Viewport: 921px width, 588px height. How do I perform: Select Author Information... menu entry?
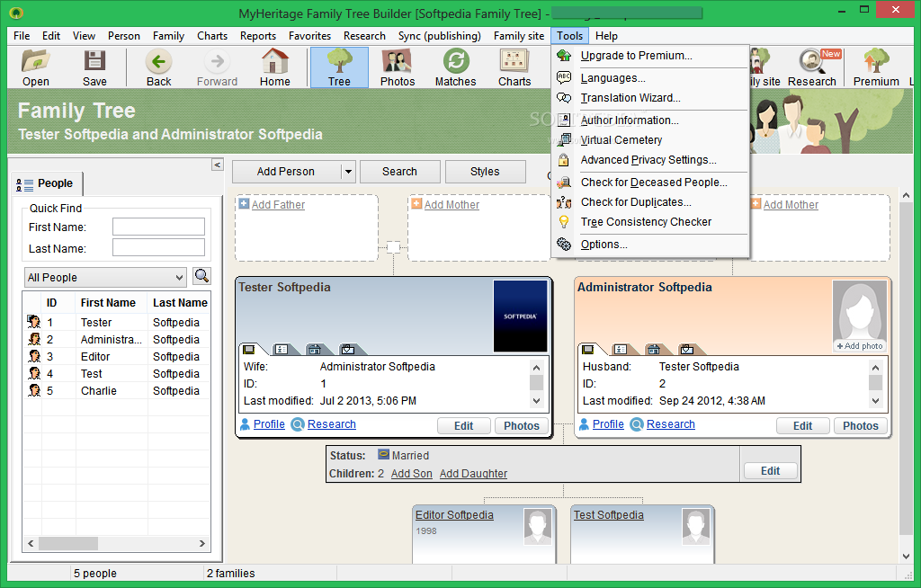pyautogui.click(x=650, y=120)
